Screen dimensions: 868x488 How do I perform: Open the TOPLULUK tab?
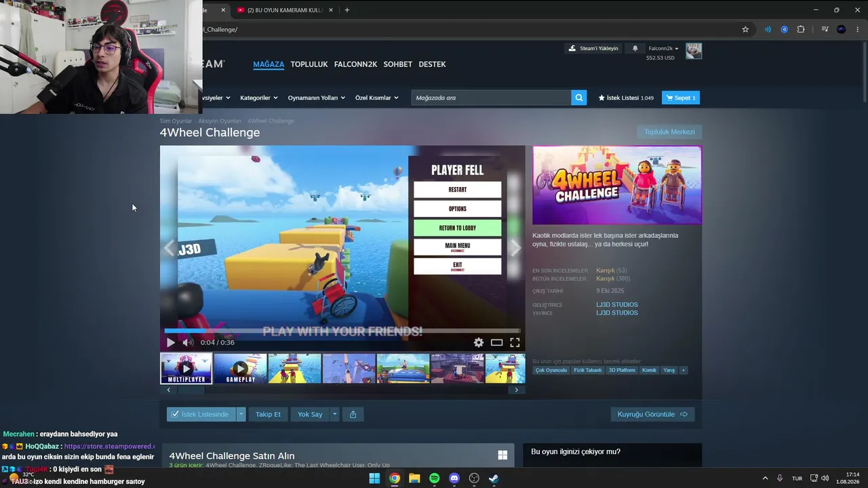pyautogui.click(x=309, y=64)
